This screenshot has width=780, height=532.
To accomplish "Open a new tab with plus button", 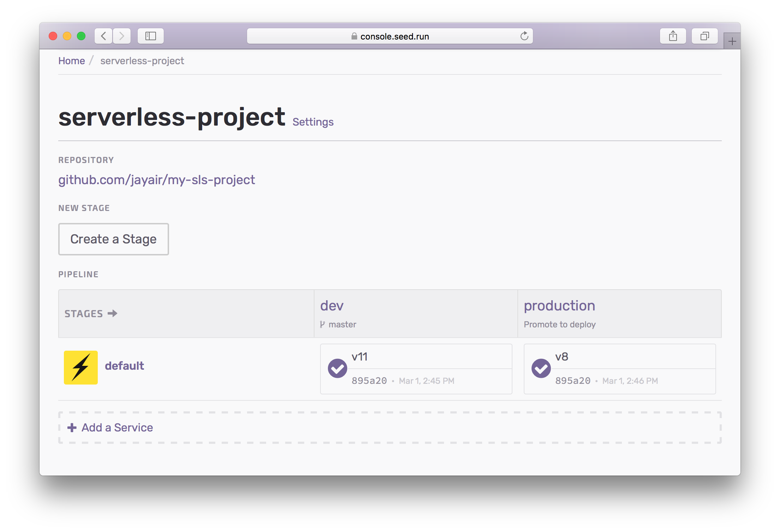I will click(x=732, y=42).
